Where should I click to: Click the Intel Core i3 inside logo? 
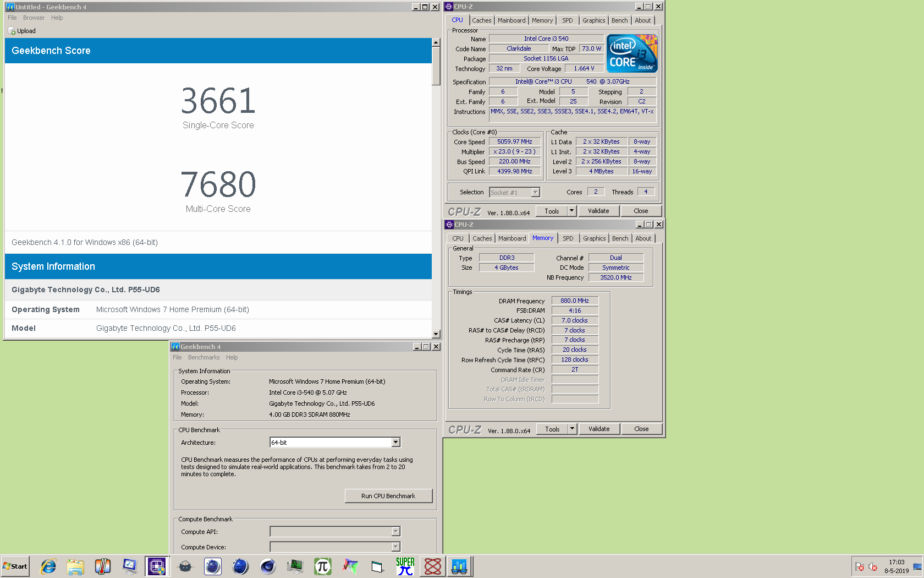click(632, 53)
